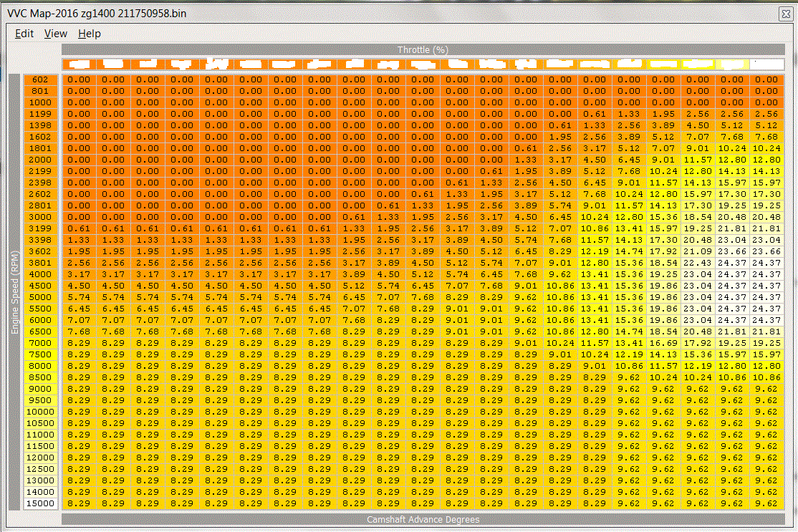The height and width of the screenshot is (532, 798).
Task: Select the 602 RPM row header
Action: (x=40, y=80)
